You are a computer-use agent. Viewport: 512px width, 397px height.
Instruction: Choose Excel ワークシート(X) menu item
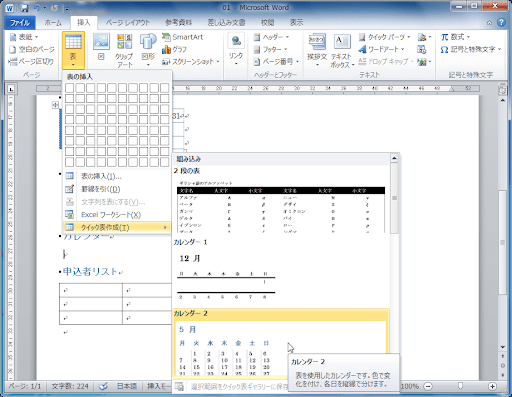(117, 215)
